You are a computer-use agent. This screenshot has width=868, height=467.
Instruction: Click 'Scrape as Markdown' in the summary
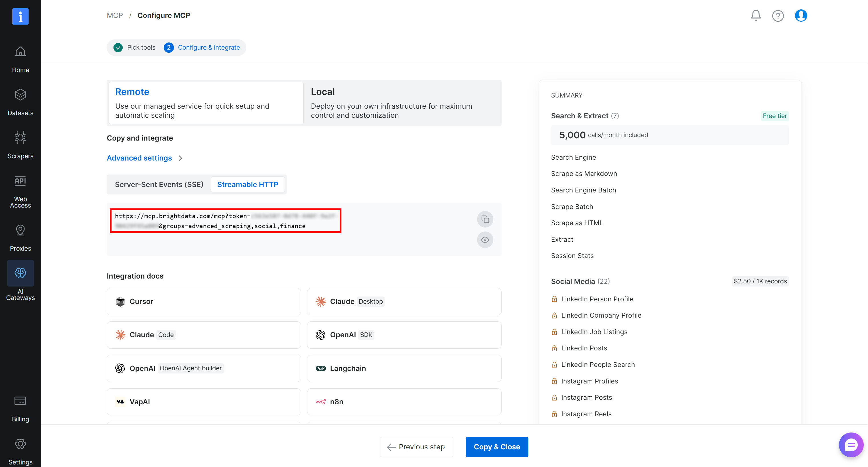point(584,174)
